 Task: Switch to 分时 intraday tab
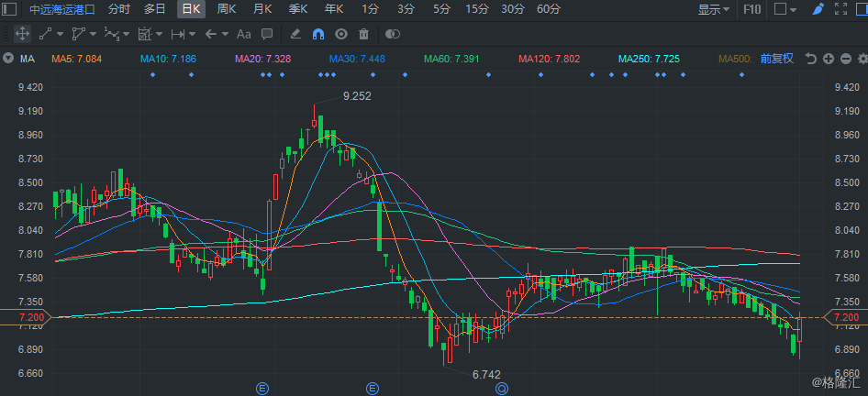click(x=118, y=9)
